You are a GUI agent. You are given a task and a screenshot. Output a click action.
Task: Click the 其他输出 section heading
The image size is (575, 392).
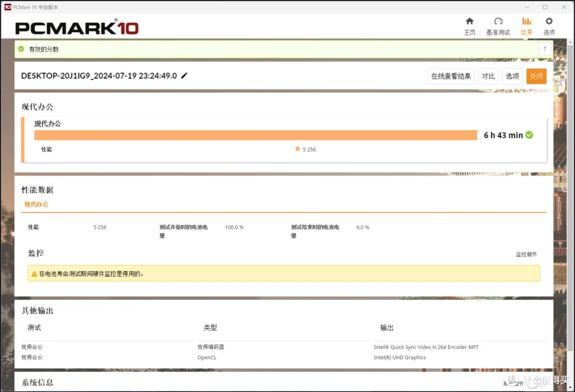coord(37,311)
